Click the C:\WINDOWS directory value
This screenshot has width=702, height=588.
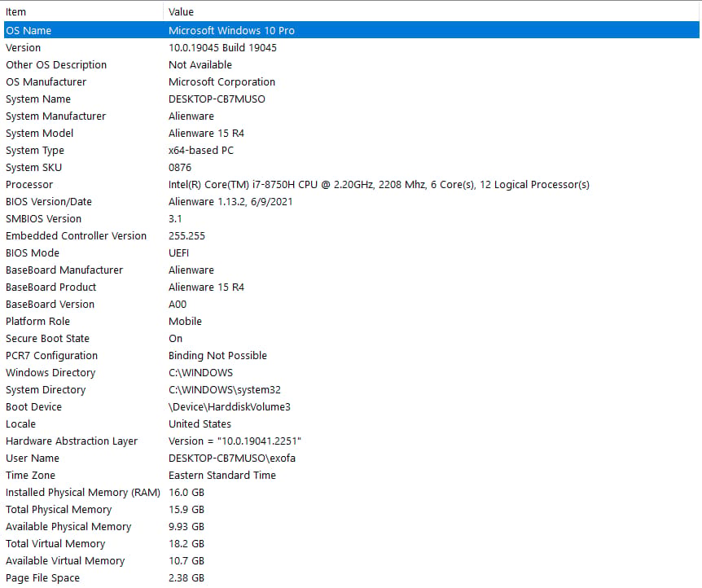(200, 373)
